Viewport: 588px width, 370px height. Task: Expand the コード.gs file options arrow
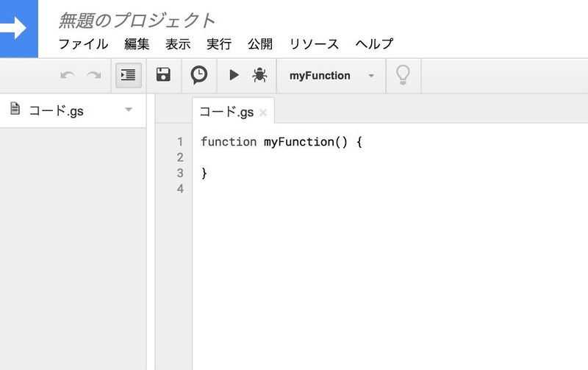(x=129, y=110)
